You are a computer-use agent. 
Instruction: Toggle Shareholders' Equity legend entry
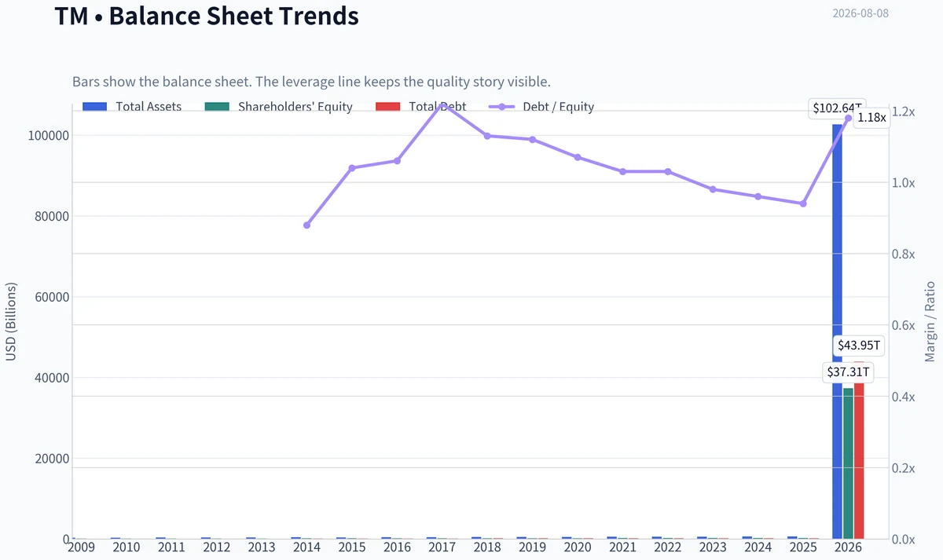tap(279, 107)
